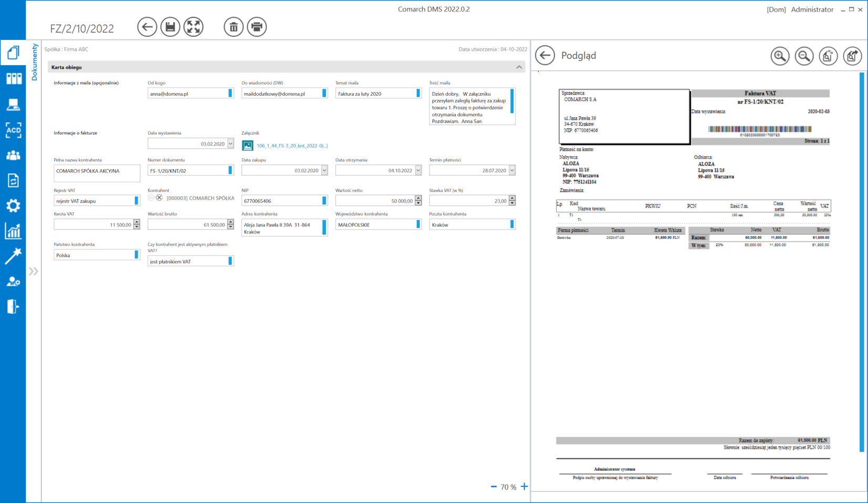Open the Termin płatności date dropdown

pyautogui.click(x=512, y=170)
